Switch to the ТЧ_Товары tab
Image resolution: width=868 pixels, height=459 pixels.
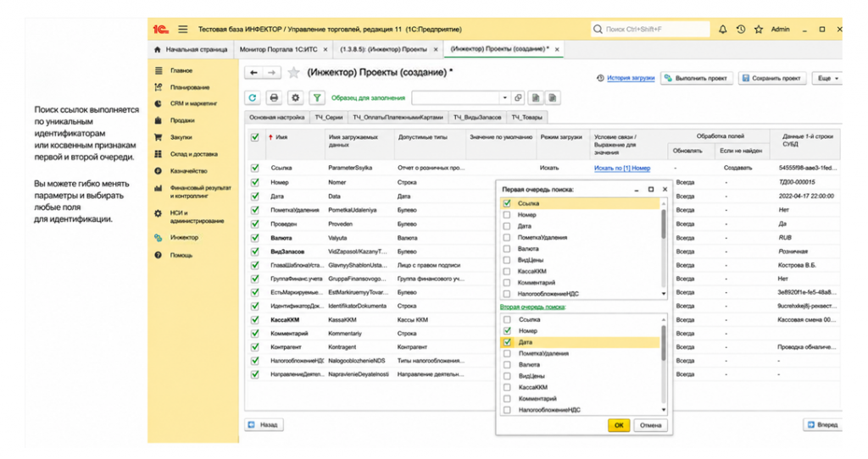tap(526, 117)
